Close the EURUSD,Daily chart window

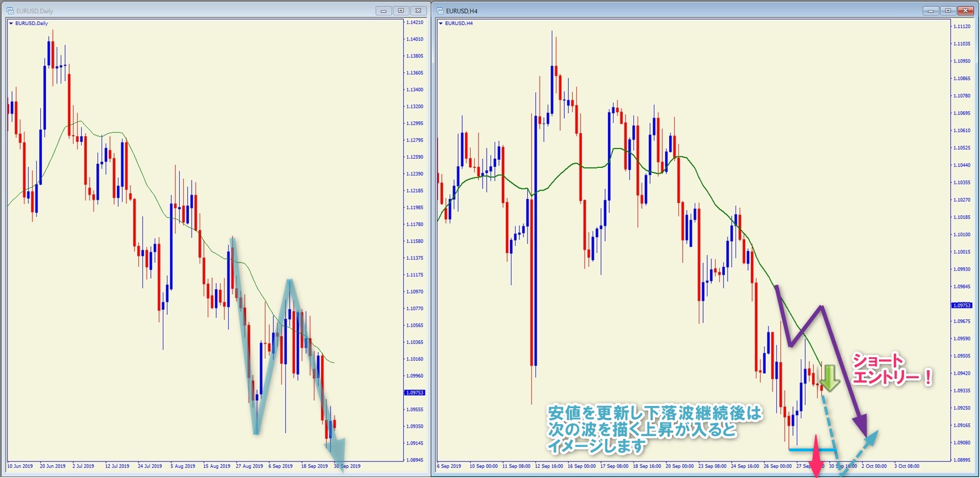click(x=418, y=11)
